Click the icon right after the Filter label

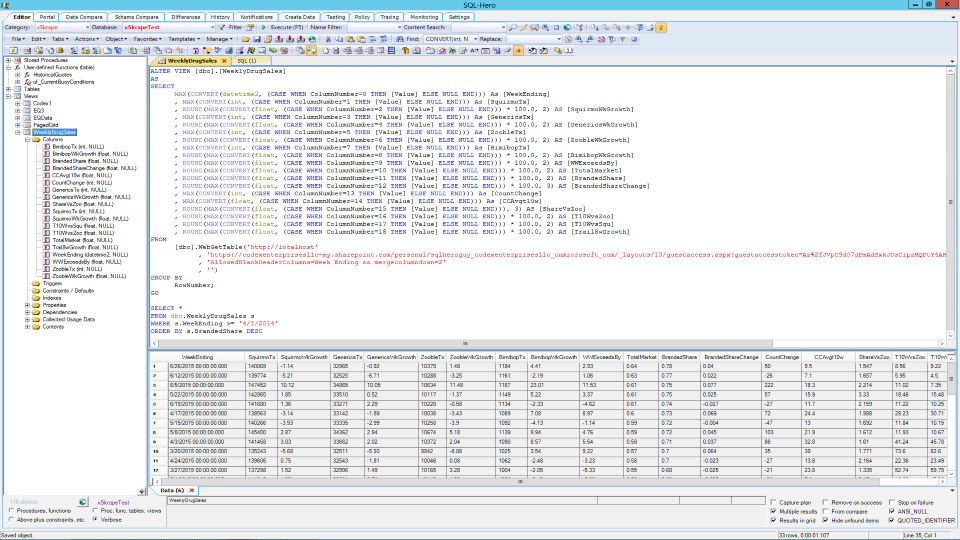click(250, 28)
